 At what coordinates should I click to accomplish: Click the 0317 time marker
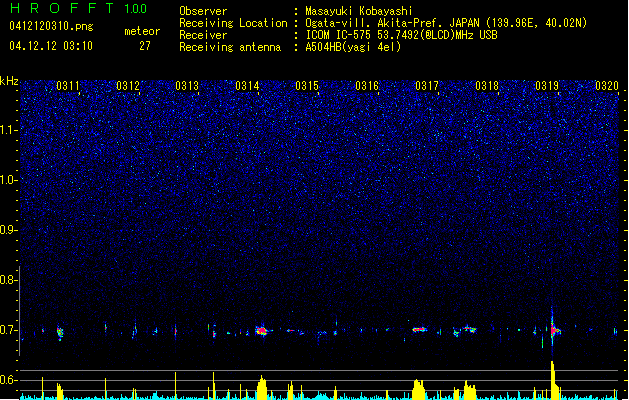tap(427, 86)
